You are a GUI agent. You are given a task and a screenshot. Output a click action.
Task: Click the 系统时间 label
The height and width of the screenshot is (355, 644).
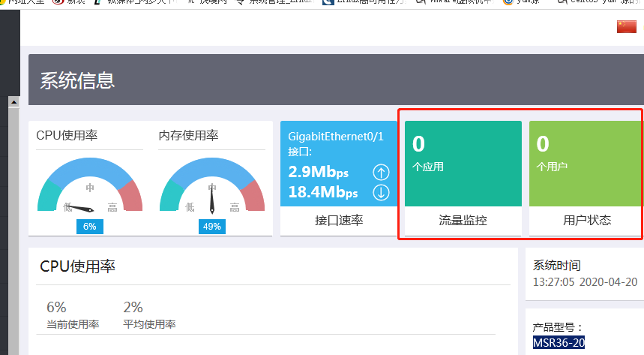556,266
